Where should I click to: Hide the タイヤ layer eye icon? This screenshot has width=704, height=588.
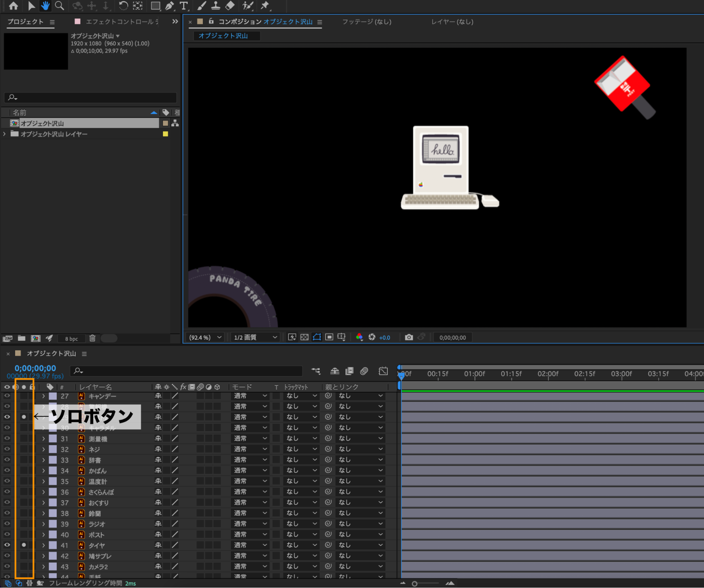[7, 545]
